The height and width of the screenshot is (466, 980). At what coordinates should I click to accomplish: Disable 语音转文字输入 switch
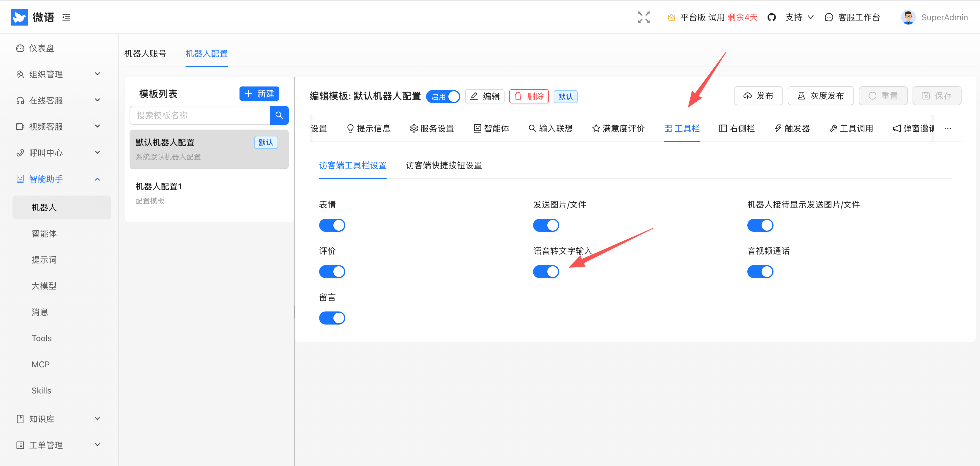[546, 272]
